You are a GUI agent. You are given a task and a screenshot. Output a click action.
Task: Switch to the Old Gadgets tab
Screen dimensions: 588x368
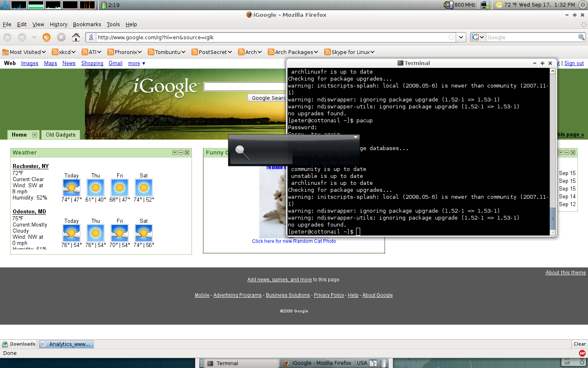(60, 135)
